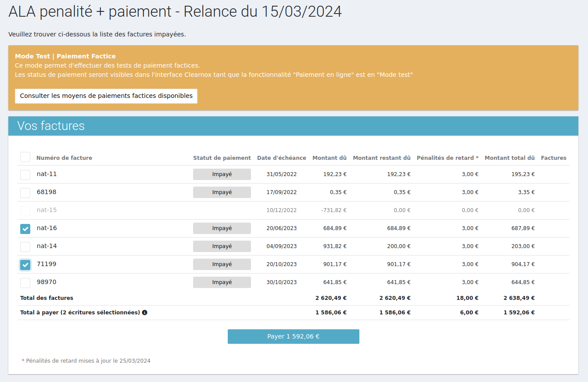This screenshot has width=588, height=382.
Task: Click due date 30/10/2023
Action: coord(282,282)
